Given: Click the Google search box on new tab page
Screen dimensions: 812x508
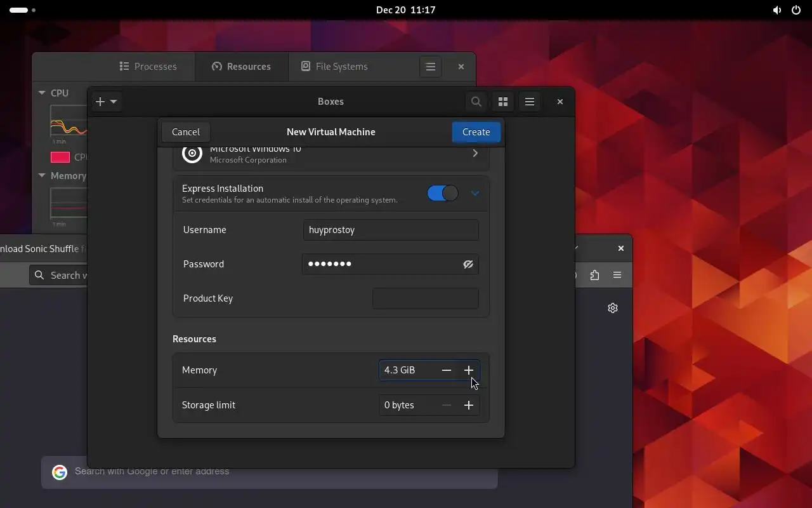Looking at the screenshot, I should tap(270, 472).
